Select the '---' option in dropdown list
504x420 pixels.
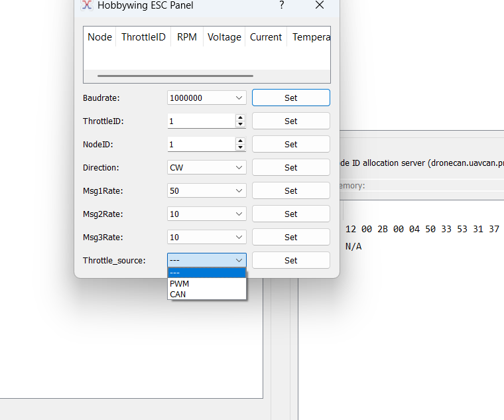207,273
